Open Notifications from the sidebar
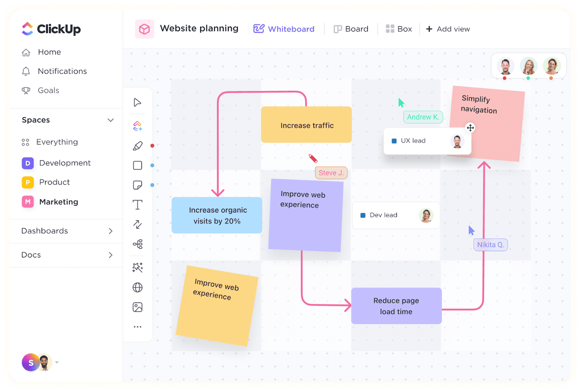Screen dimensions: 581x392 click(x=62, y=71)
